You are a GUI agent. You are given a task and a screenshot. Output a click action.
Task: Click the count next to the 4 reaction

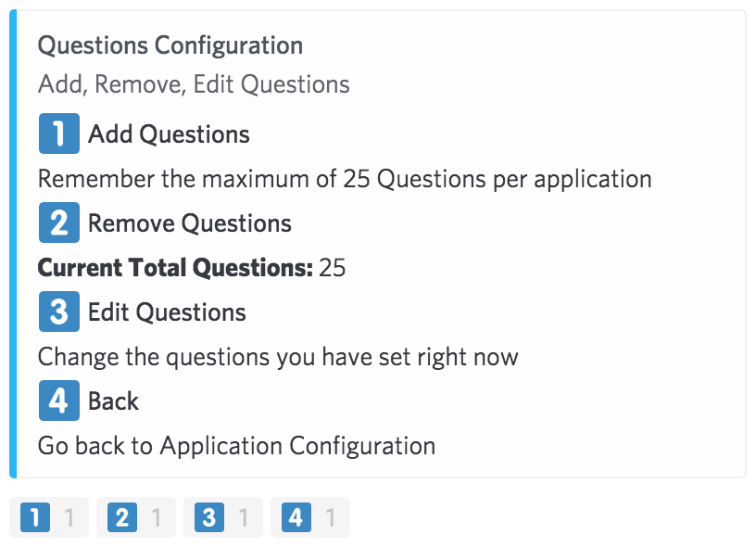pos(330,517)
